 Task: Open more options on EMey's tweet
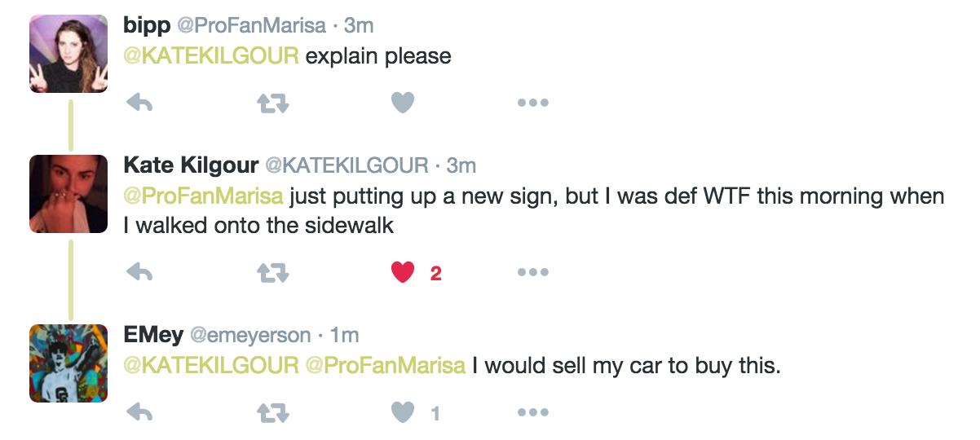click(x=533, y=414)
